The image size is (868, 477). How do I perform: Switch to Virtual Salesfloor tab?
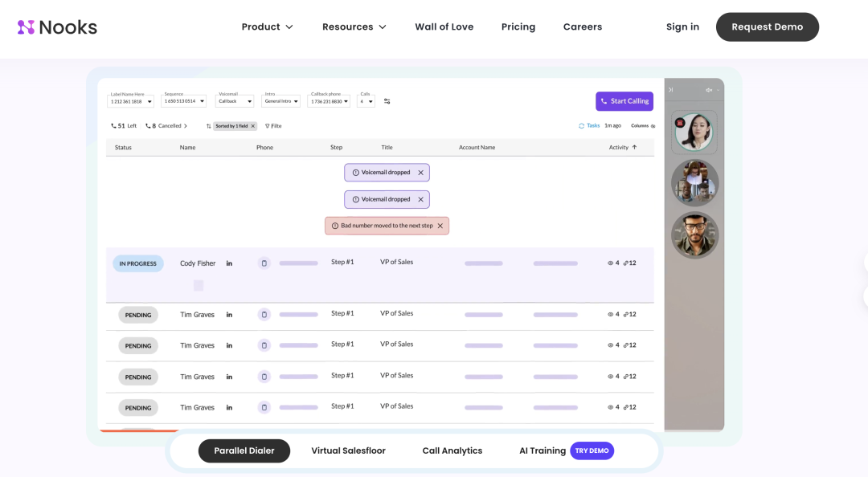coord(348,450)
